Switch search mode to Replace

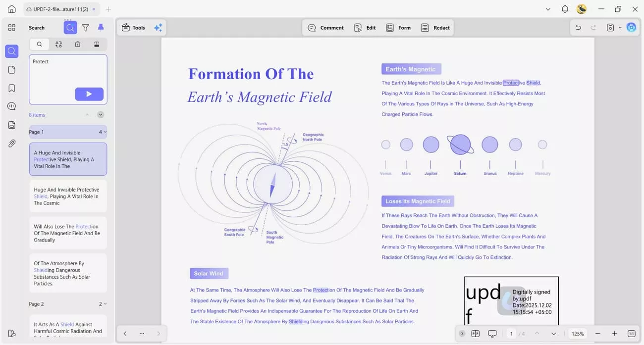[x=58, y=44]
